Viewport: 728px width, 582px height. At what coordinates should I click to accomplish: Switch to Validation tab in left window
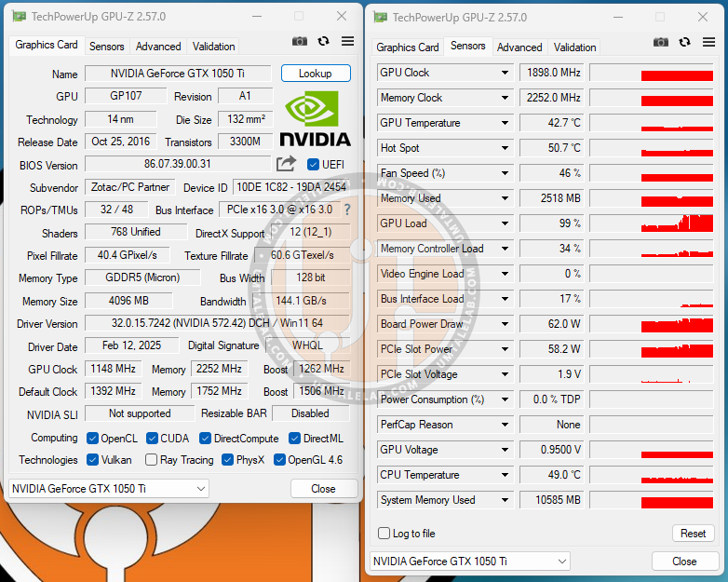[x=213, y=47]
